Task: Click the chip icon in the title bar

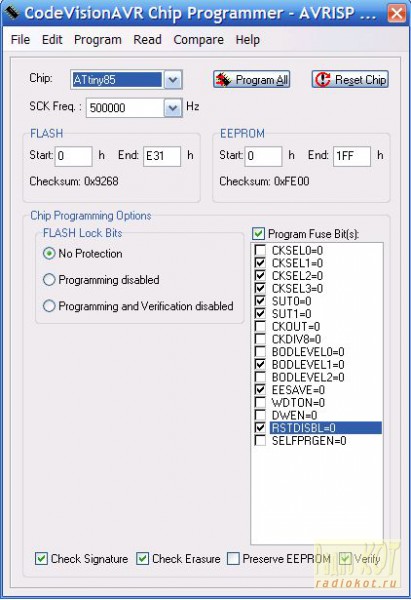Action: [x=12, y=13]
